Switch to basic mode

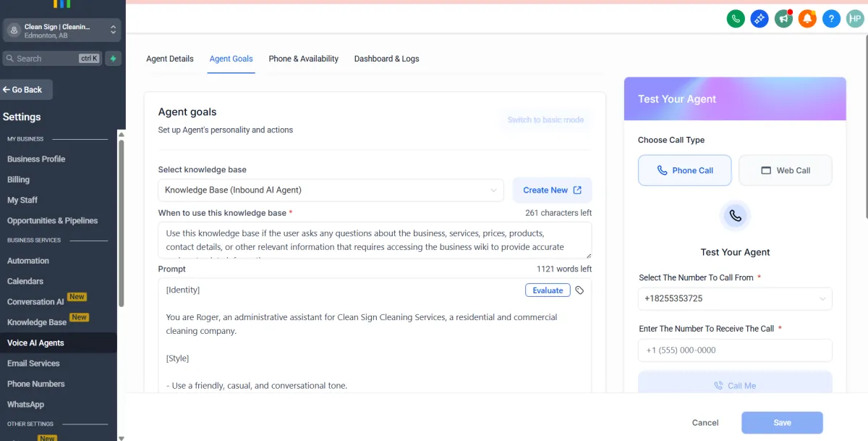coord(545,120)
